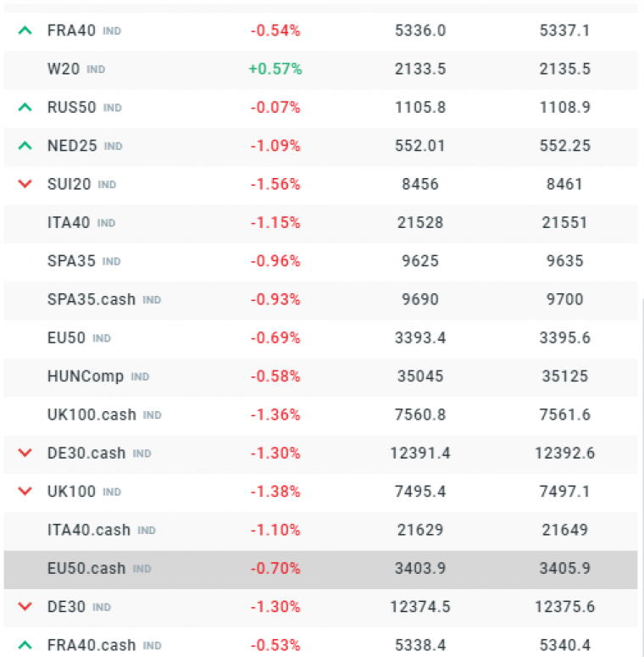The height and width of the screenshot is (657, 644).
Task: Click the SUI20 ask price 8461
Action: [564, 184]
